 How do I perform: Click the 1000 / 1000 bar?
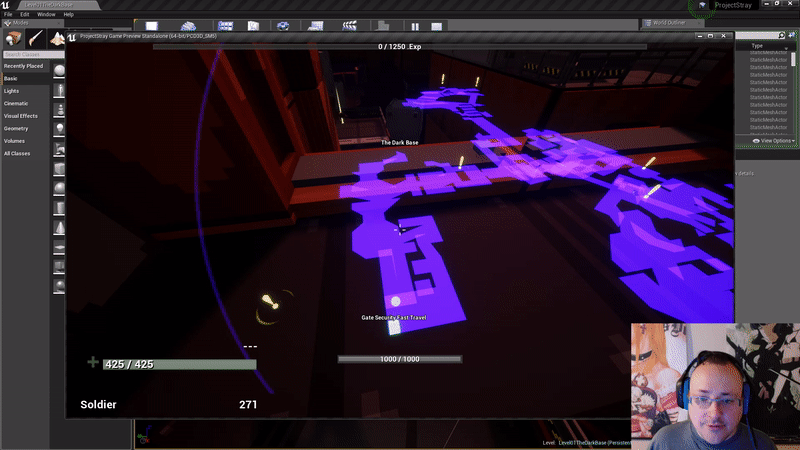point(399,359)
